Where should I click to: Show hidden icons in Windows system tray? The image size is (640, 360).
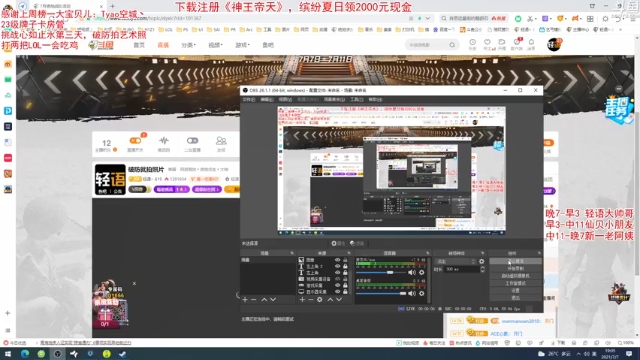(x=579, y=354)
